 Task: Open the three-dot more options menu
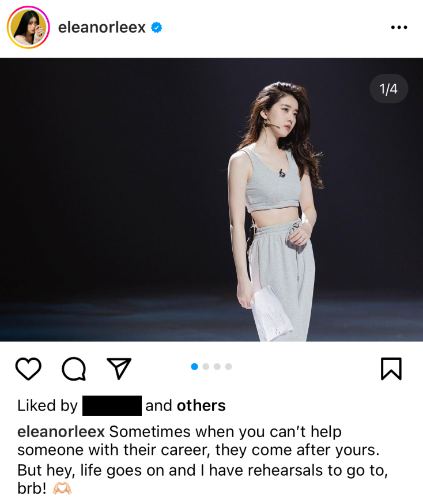pos(399,27)
